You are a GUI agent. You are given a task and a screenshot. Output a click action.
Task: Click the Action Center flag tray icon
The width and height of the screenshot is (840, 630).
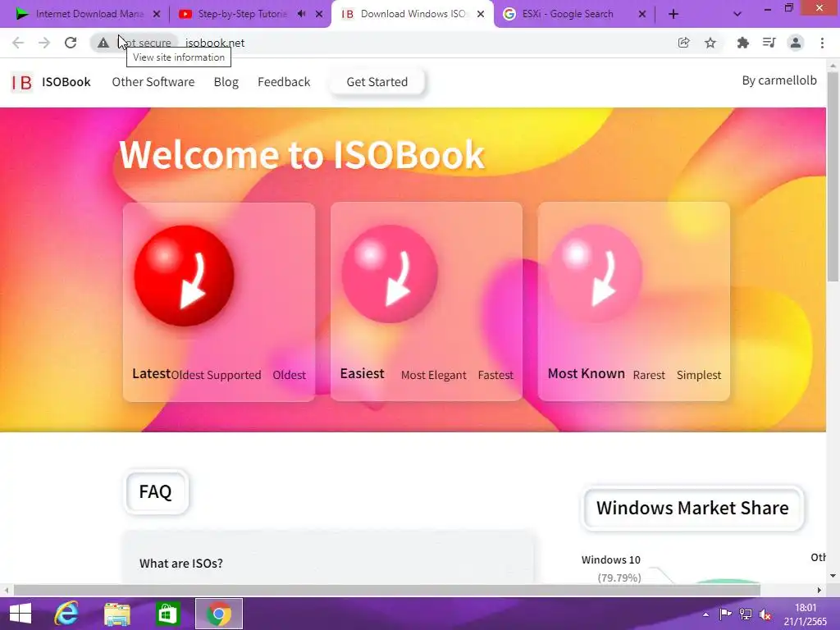point(725,614)
